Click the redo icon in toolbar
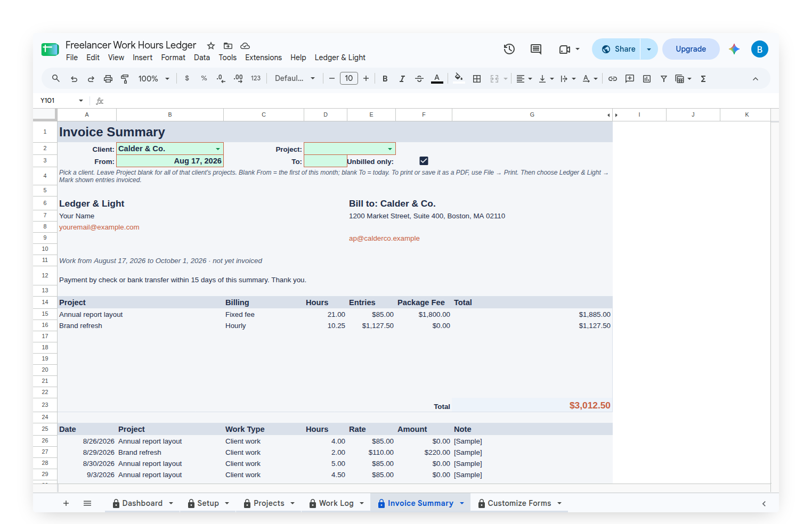 91,79
